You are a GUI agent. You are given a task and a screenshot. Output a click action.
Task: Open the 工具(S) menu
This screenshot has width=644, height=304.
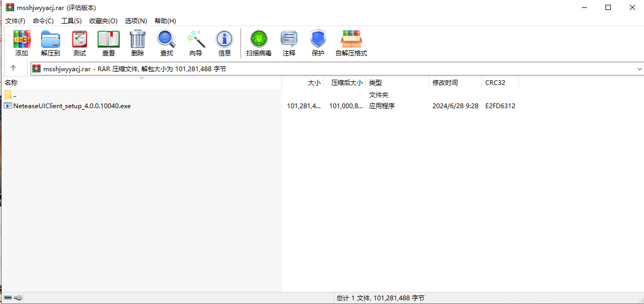72,21
